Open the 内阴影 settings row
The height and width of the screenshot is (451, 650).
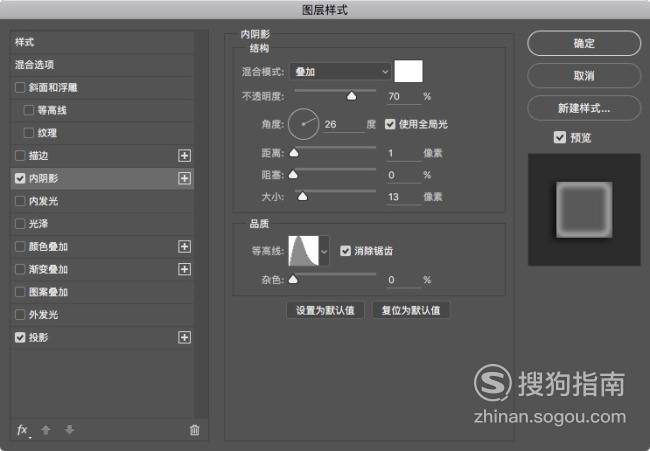point(102,178)
